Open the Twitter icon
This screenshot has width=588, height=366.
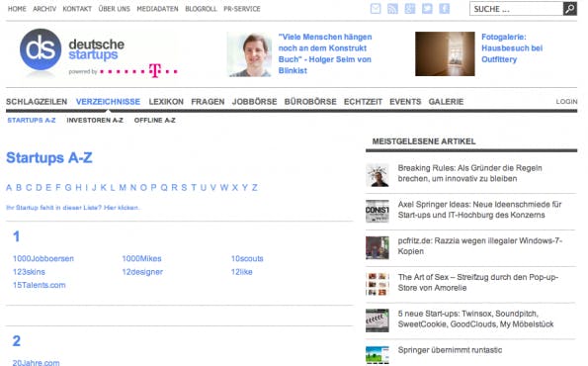click(427, 9)
